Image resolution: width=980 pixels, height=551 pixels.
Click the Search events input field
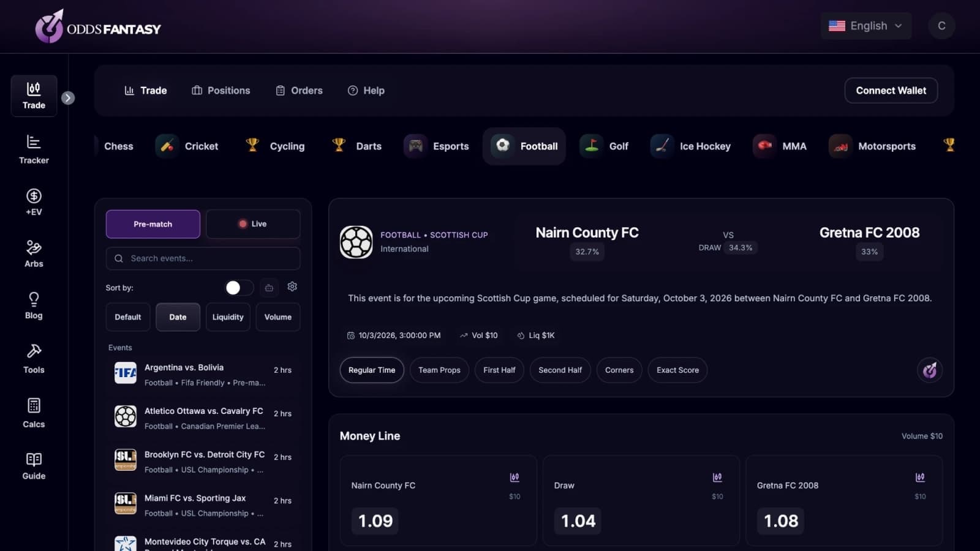coord(203,258)
